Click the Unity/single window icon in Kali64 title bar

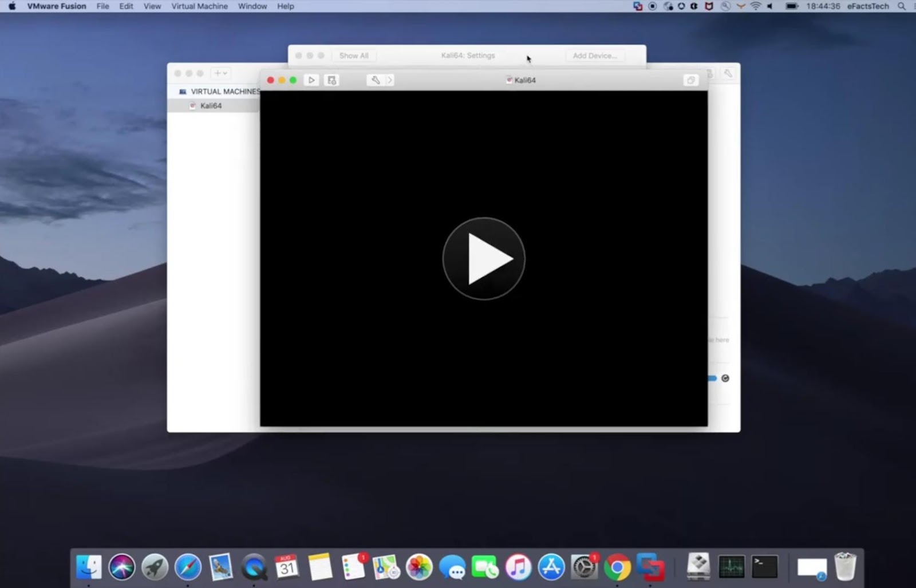click(691, 80)
